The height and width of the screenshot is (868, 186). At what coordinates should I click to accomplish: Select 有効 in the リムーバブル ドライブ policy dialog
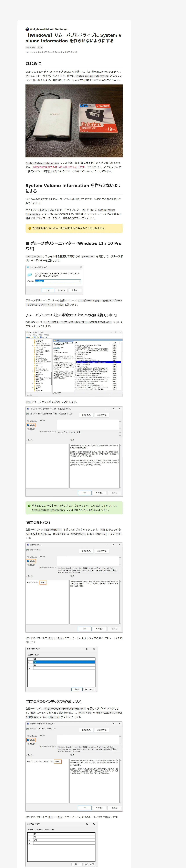[31, 425]
